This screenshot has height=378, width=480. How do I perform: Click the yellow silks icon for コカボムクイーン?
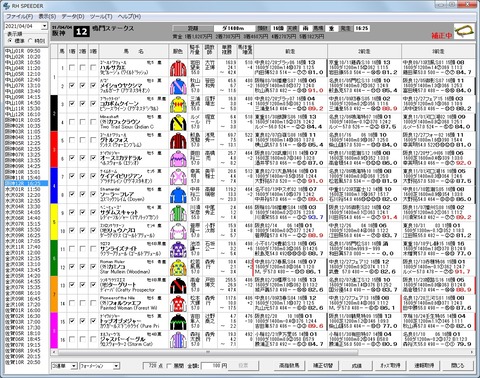coord(178,104)
